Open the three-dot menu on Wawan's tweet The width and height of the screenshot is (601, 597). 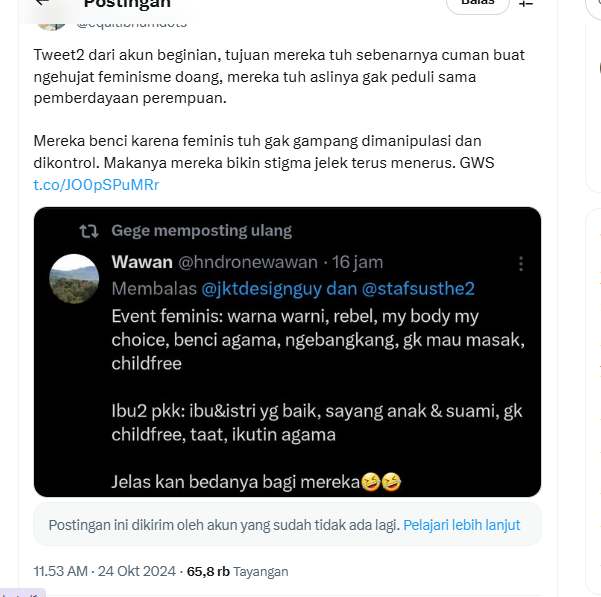520,263
